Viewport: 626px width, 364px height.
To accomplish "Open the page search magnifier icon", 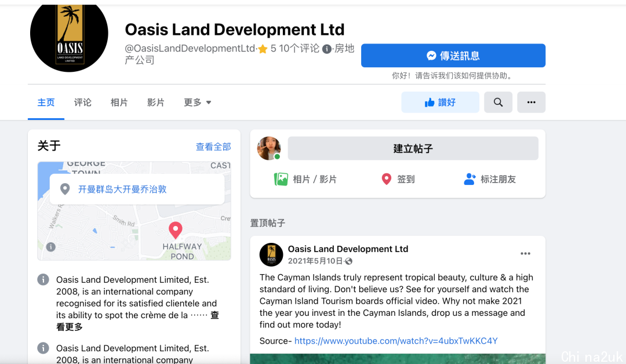I will pyautogui.click(x=498, y=102).
